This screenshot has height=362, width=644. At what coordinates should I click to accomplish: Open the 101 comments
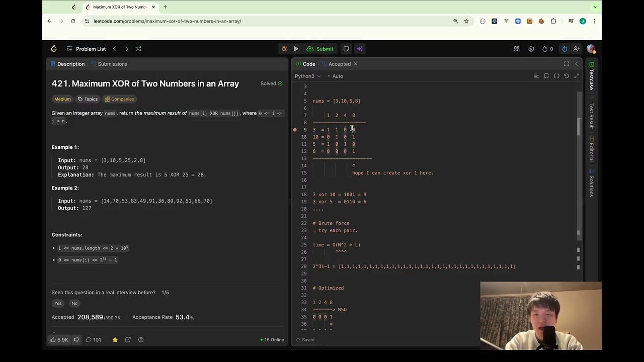(x=93, y=340)
